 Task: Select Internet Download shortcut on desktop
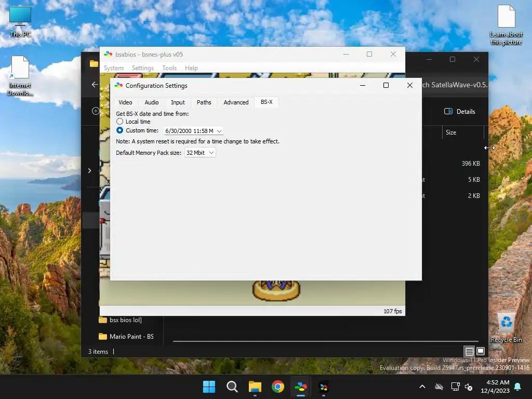click(20, 76)
